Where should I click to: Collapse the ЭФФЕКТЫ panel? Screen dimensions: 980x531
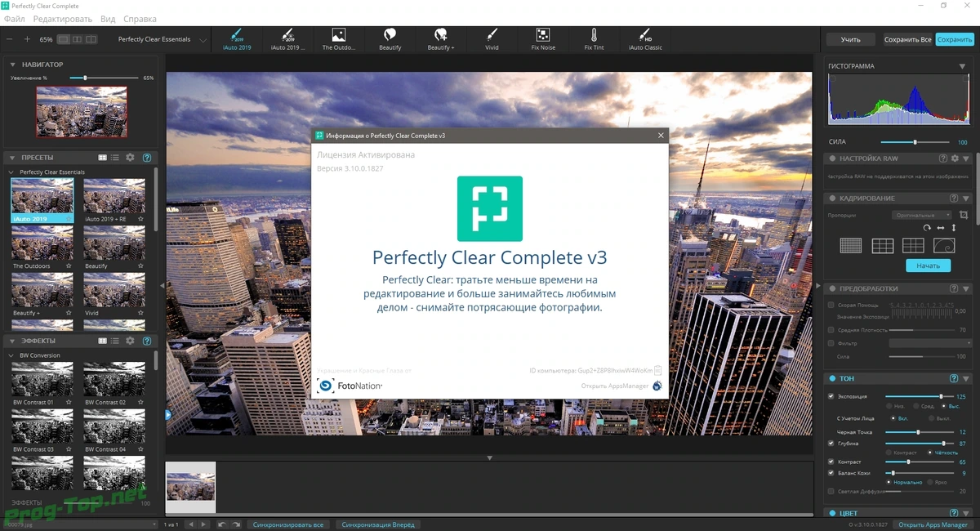[x=14, y=341]
